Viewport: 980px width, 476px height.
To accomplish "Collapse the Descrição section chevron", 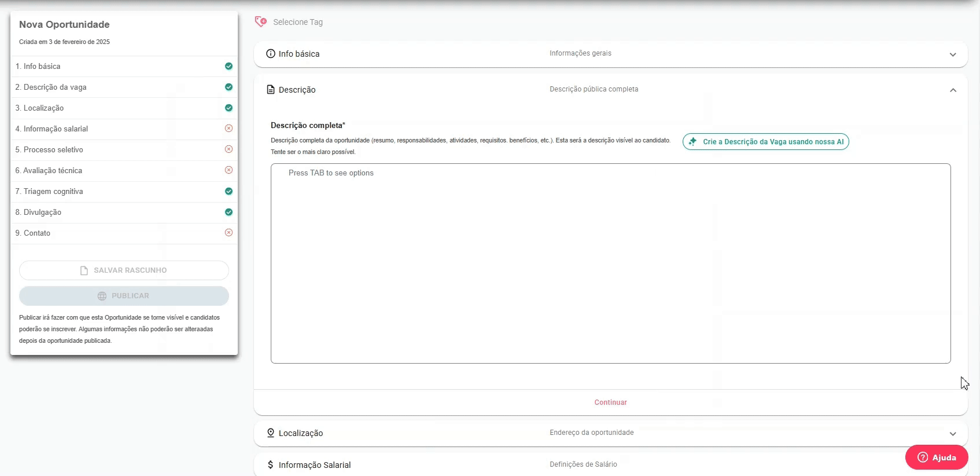I will click(952, 90).
